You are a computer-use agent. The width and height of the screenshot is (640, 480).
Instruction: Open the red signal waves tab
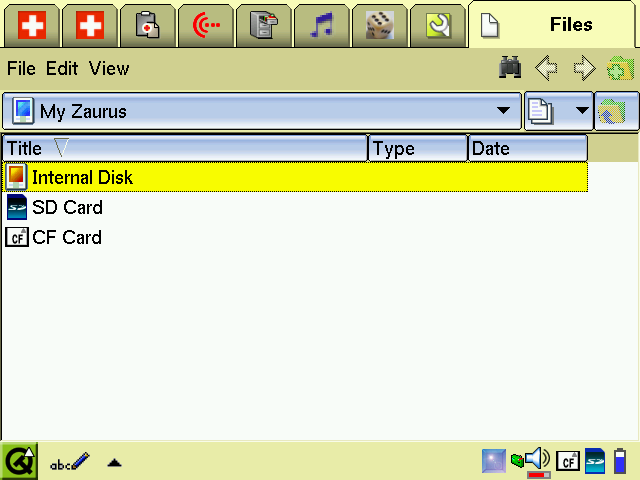[206, 25]
